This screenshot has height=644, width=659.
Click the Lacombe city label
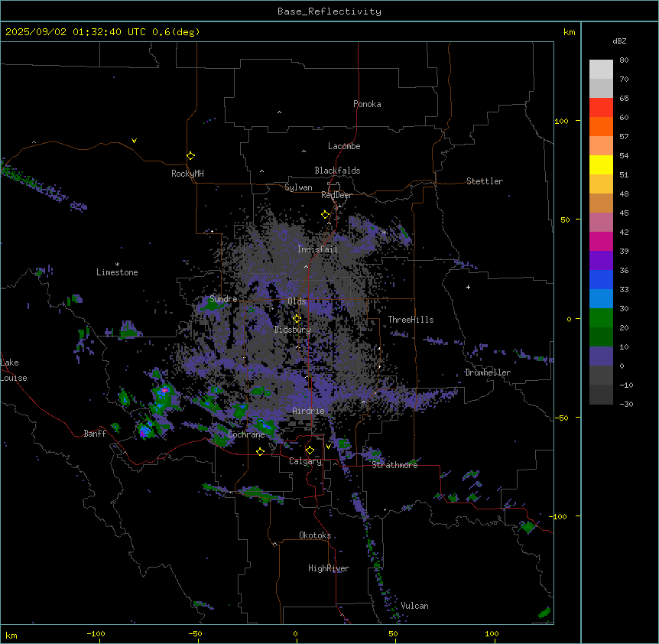344,146
